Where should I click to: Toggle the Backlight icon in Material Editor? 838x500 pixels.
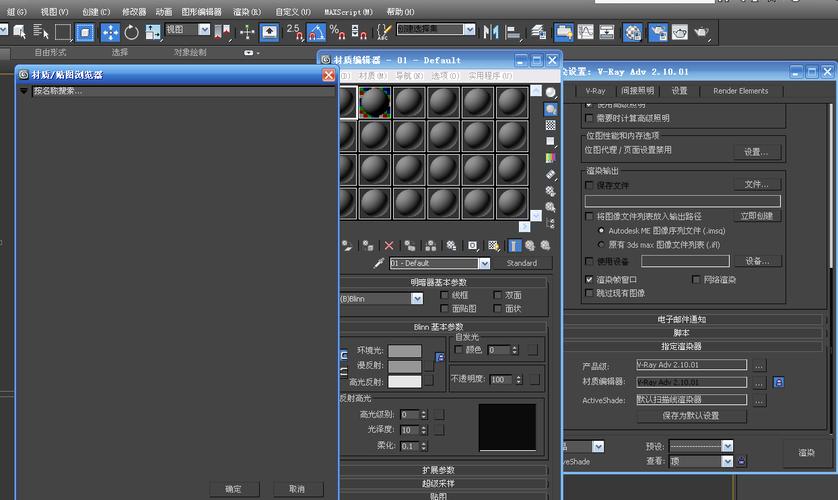pos(550,110)
